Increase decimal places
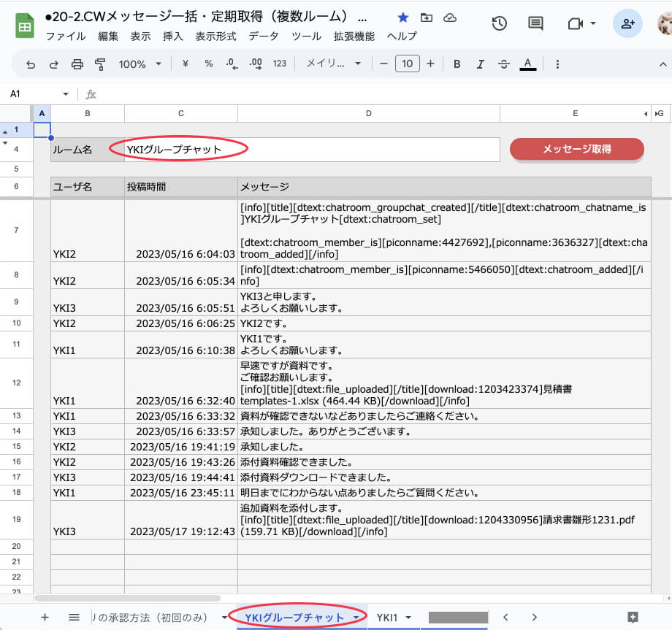The height and width of the screenshot is (630, 672). coord(256,64)
